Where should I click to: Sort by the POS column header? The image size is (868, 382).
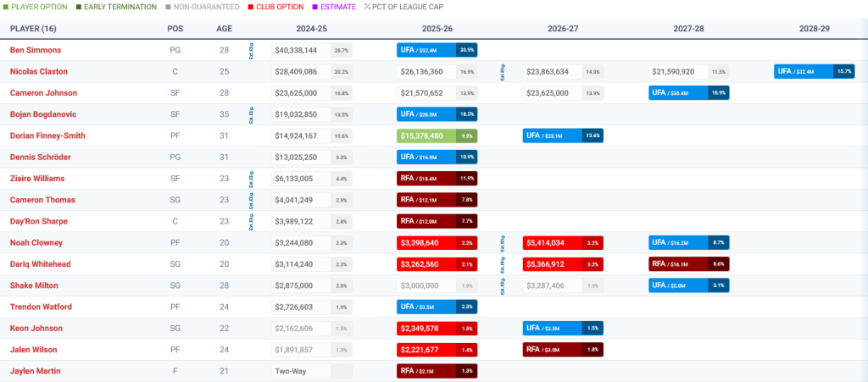click(175, 28)
